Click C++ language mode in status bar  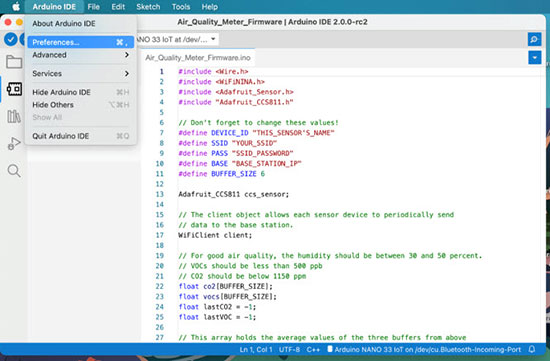[x=313, y=350]
